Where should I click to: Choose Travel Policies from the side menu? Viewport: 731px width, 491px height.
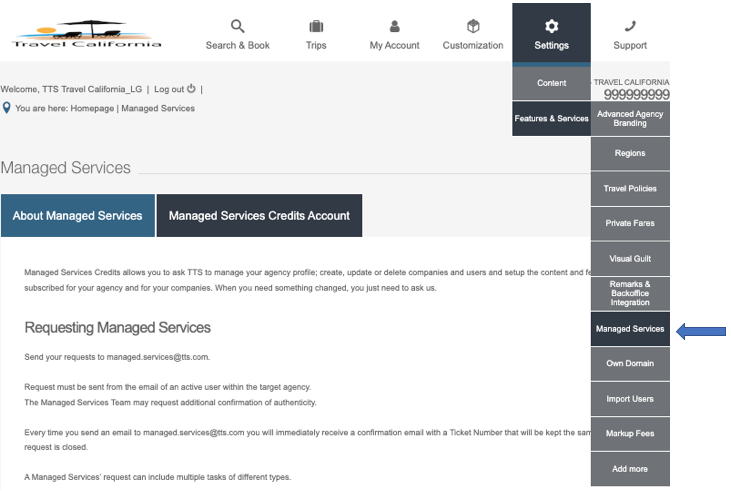(x=630, y=189)
